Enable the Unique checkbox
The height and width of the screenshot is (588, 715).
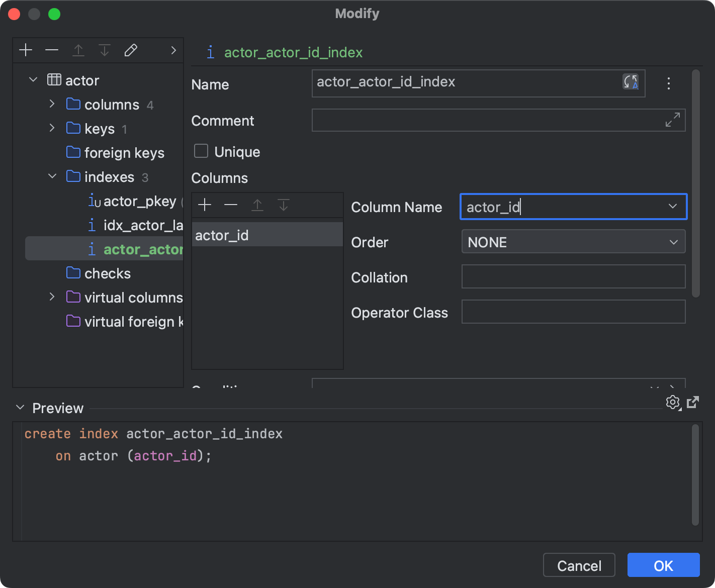tap(201, 151)
